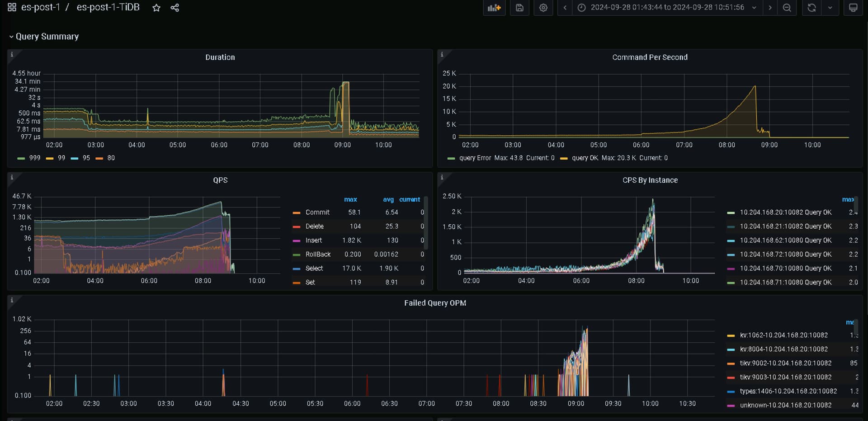Zoom out the time range
Viewport: 868px width, 421px height.
tap(787, 8)
